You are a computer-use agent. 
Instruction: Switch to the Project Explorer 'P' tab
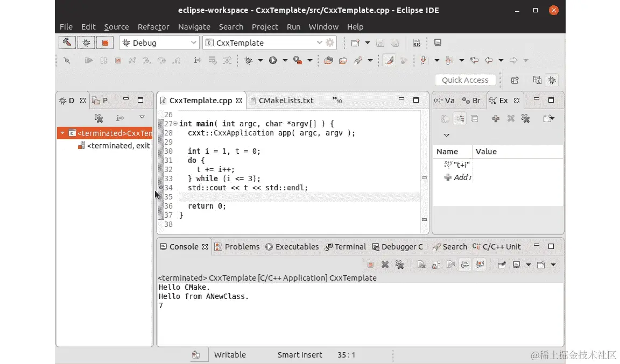pos(100,101)
